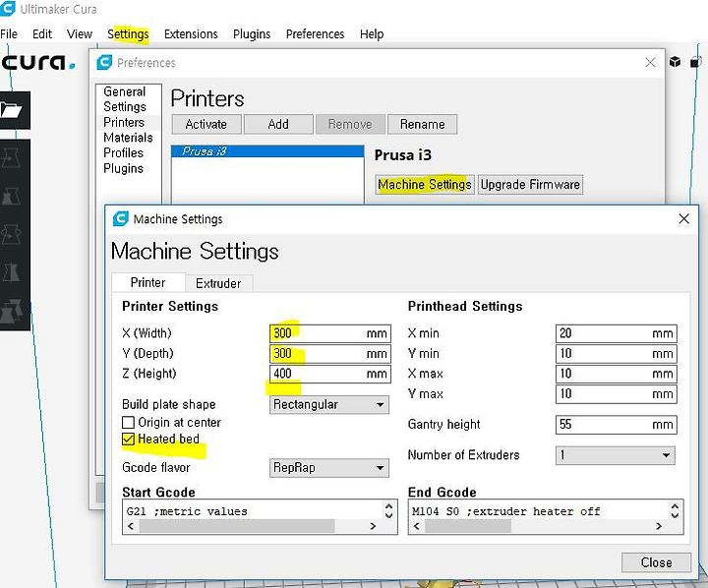Click the Y min input field
The height and width of the screenshot is (588, 708).
617,354
